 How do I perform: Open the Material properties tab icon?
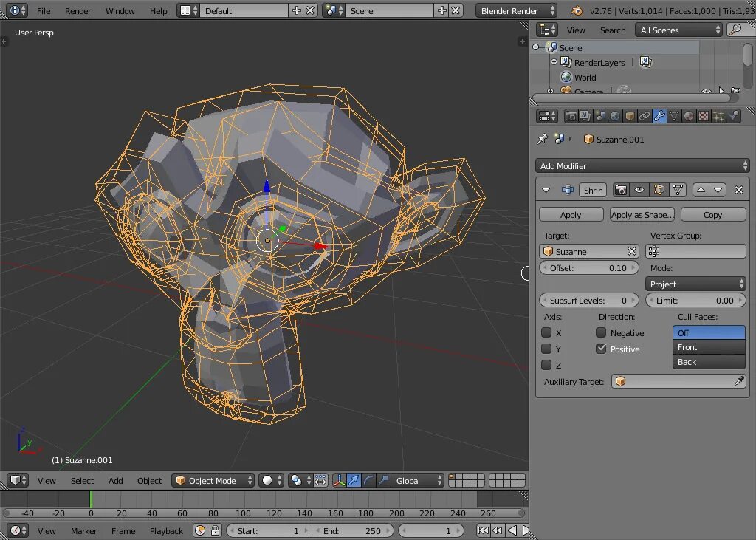pyautogui.click(x=689, y=116)
